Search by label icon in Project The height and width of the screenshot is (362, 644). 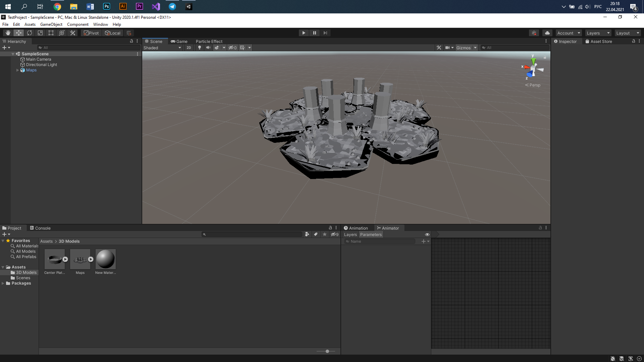click(x=316, y=235)
